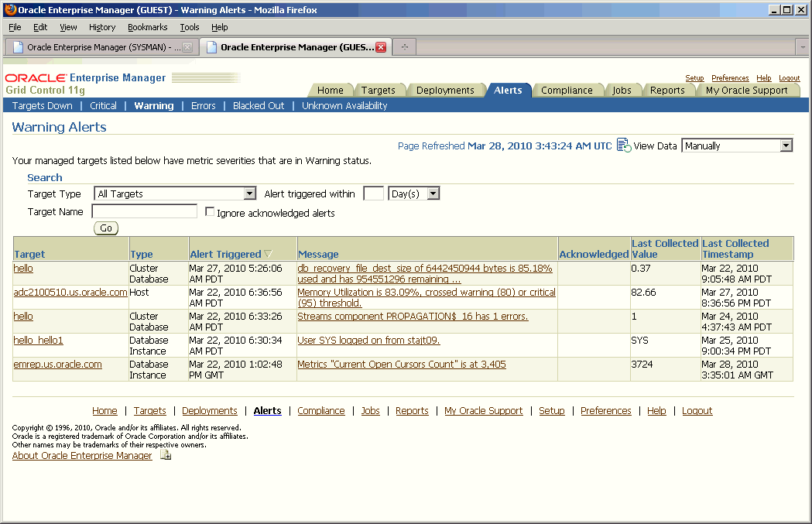Click About Oracle Enterprise Manager link
Image resolution: width=812 pixels, height=524 pixels.
point(82,456)
